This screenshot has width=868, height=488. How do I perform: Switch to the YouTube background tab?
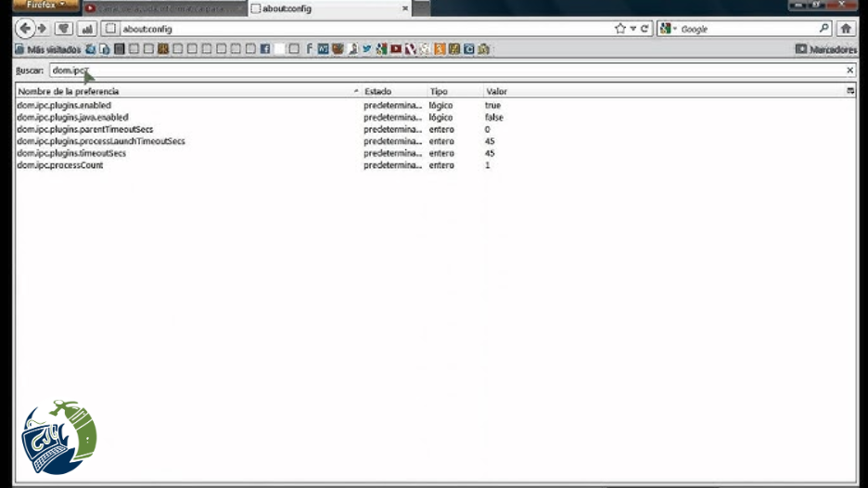point(164,8)
